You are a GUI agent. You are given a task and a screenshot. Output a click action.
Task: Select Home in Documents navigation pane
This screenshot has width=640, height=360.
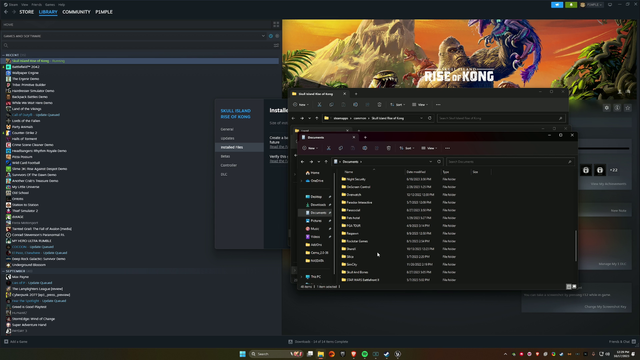tap(313, 173)
